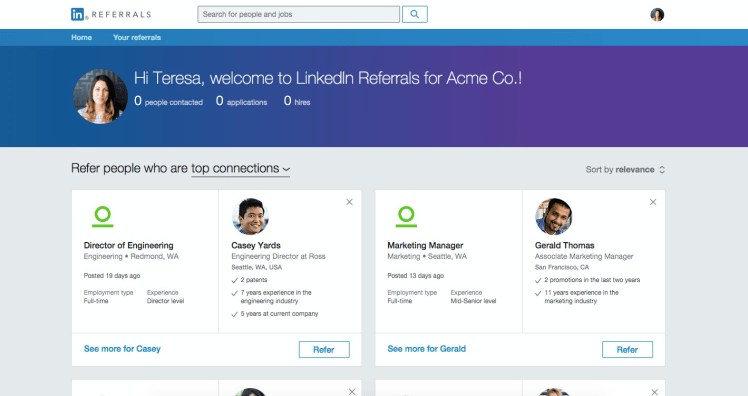Open Gerald Thomas' name link

[x=564, y=245]
